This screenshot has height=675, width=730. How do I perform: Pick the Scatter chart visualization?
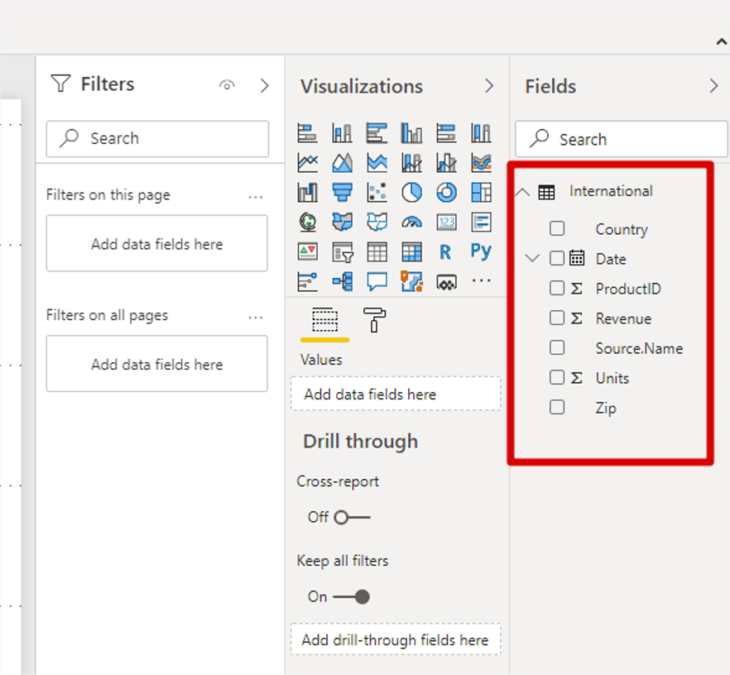point(377,192)
